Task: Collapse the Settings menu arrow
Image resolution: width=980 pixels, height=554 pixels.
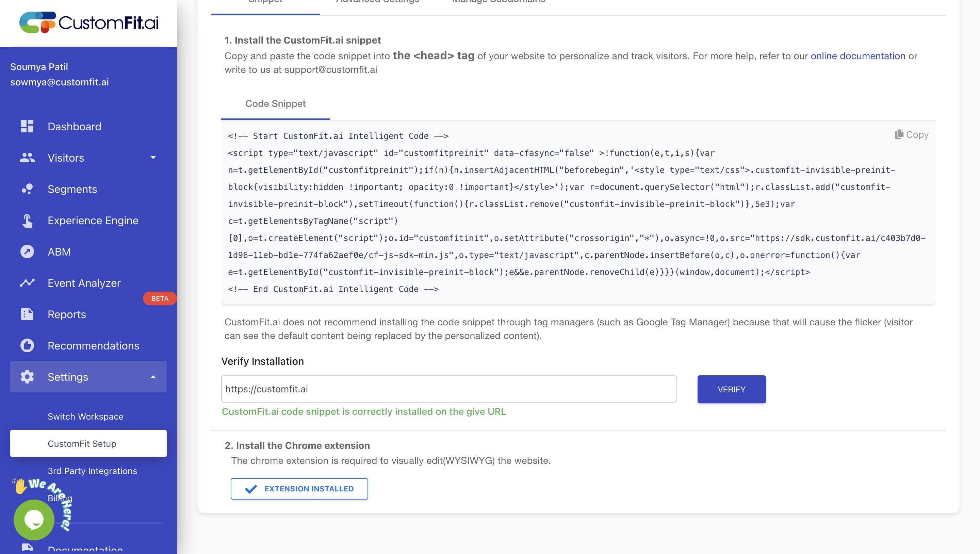Action: click(153, 377)
